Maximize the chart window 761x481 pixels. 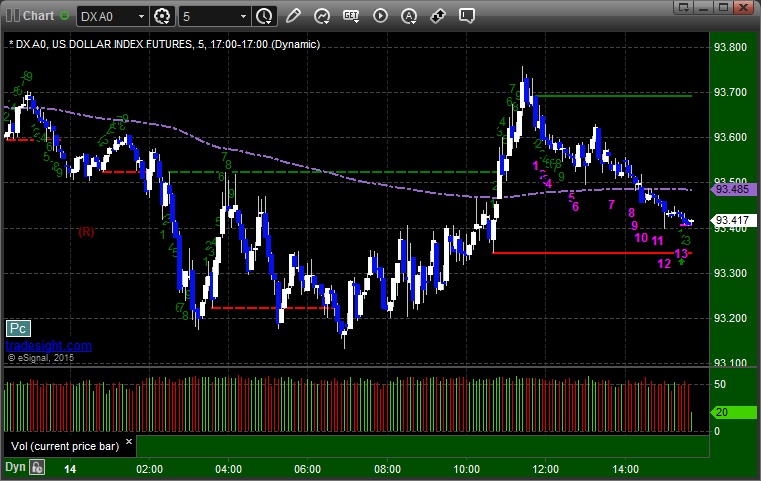(x=723, y=7)
